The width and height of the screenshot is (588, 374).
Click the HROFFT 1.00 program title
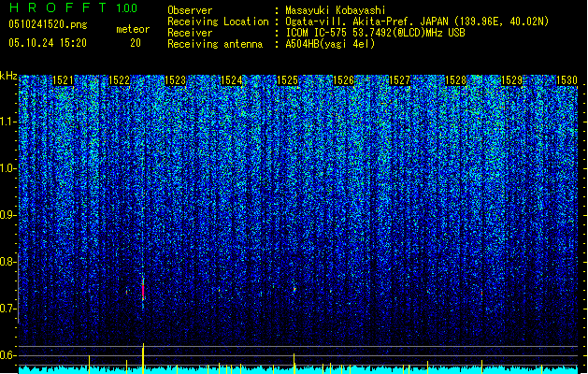pos(73,7)
